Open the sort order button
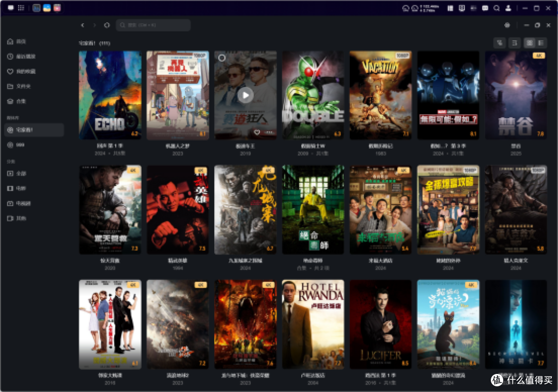The height and width of the screenshot is (392, 558). tap(514, 43)
